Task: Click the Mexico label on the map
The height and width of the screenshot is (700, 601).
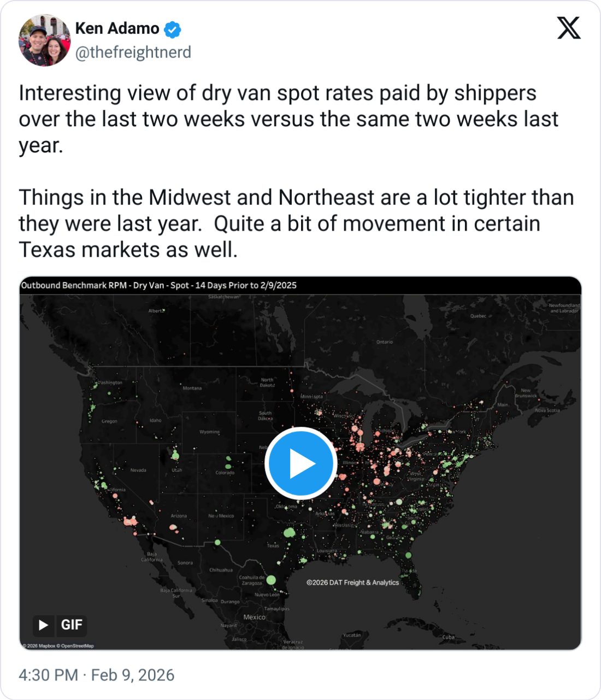Action: [254, 617]
